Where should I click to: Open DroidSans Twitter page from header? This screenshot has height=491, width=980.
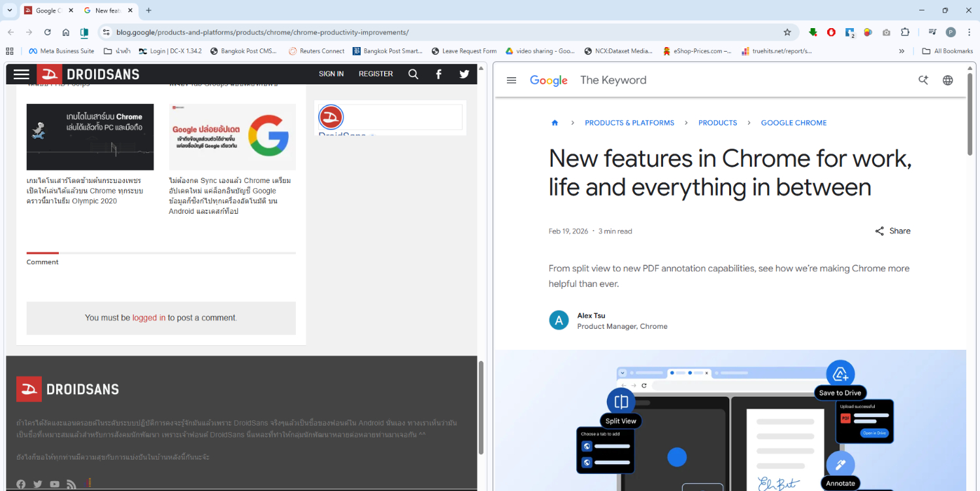[x=464, y=74]
